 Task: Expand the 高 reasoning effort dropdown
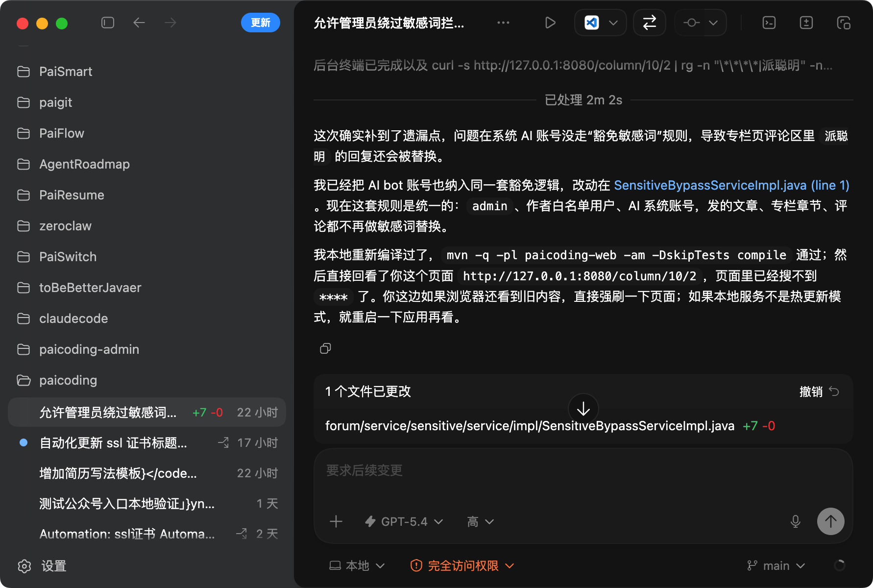(x=480, y=521)
